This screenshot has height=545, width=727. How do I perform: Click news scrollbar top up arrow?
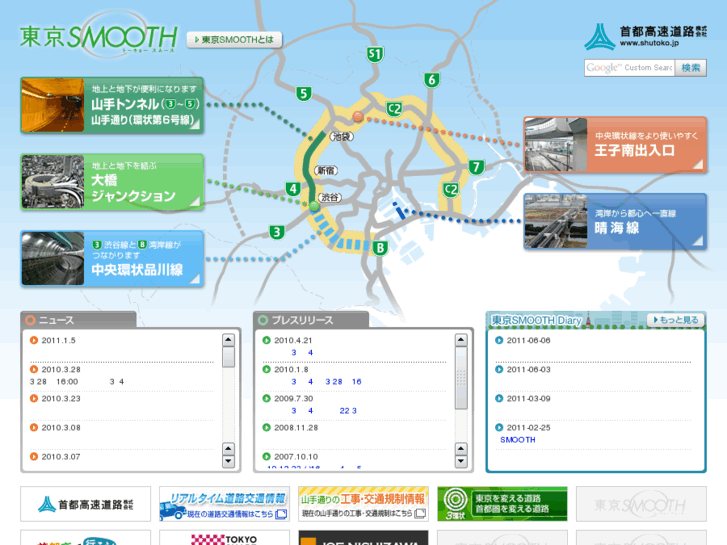[228, 340]
